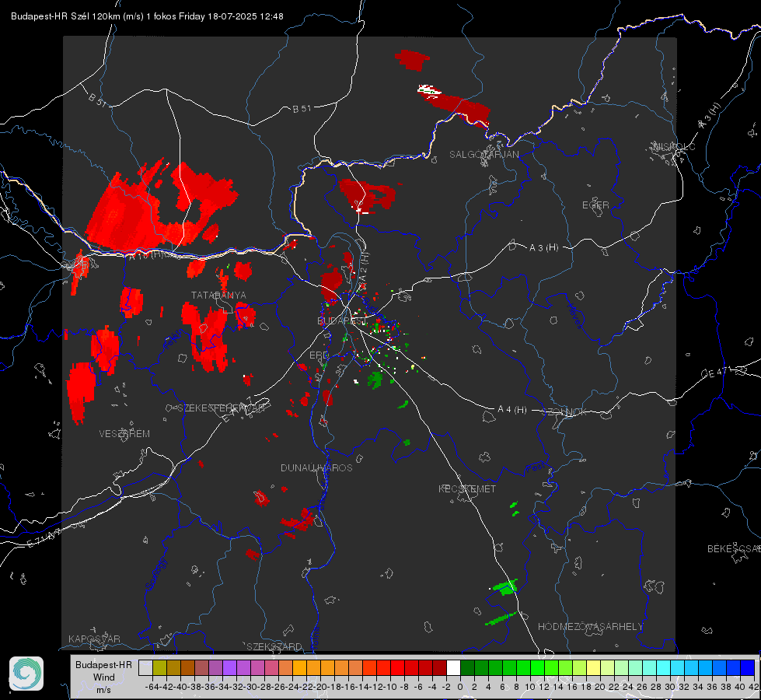Click the E 71 road label at lower left
The width and height of the screenshot is (761, 700).
(x=43, y=539)
